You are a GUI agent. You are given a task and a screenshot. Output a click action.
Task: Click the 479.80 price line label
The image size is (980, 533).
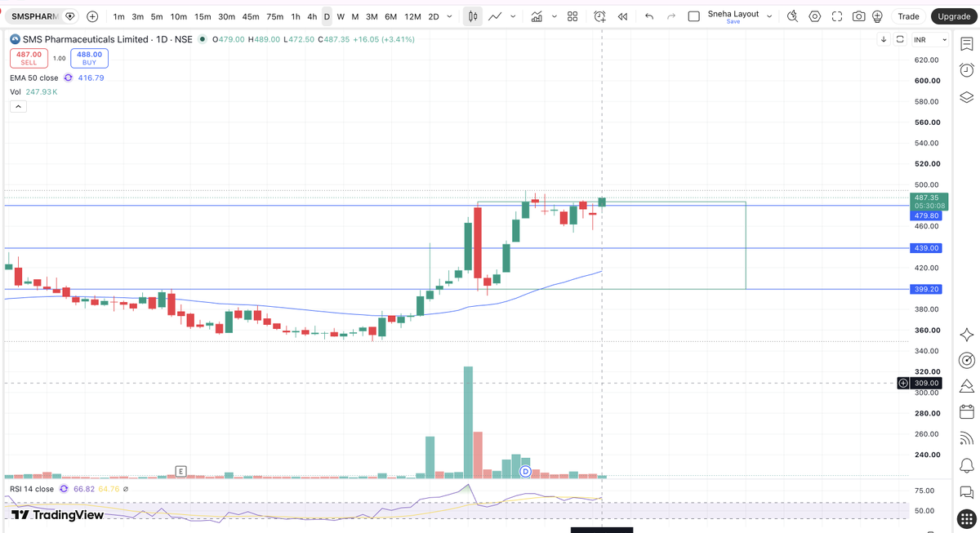pyautogui.click(x=927, y=215)
